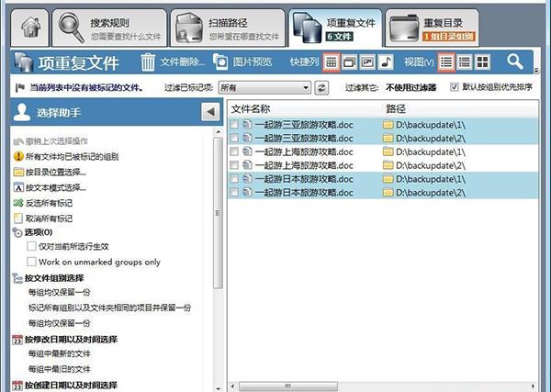Click the left panel vertical scrollbar thumb
The width and height of the screenshot is (551, 392).
218,213
